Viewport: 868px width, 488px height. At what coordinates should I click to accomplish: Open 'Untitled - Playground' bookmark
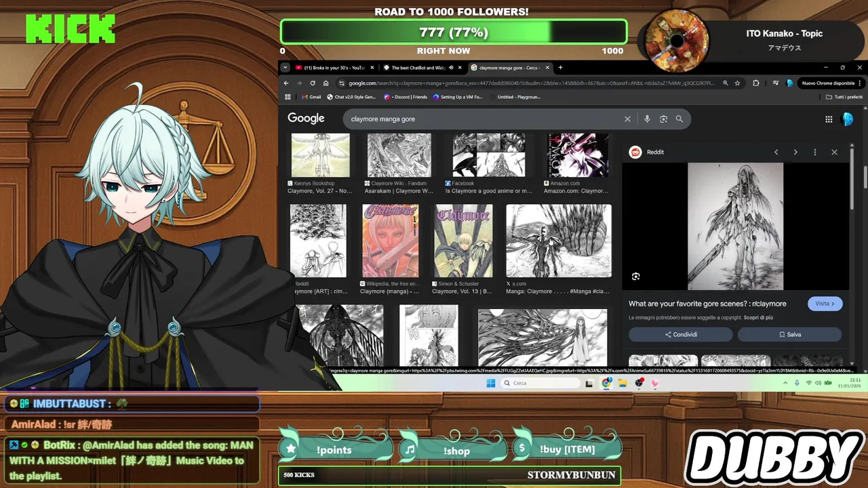514,97
